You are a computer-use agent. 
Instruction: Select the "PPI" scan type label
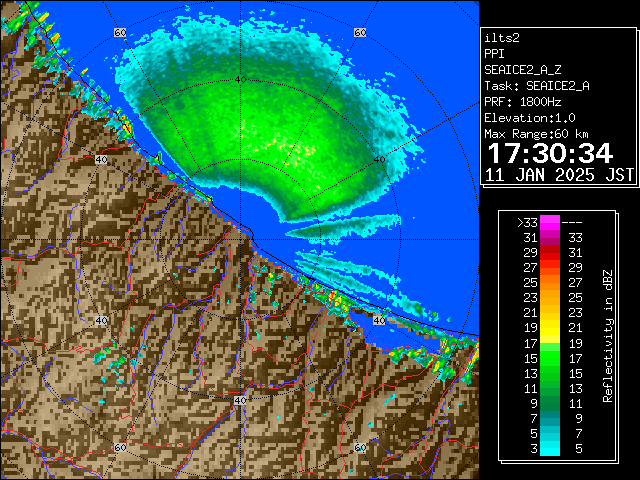(x=494, y=54)
